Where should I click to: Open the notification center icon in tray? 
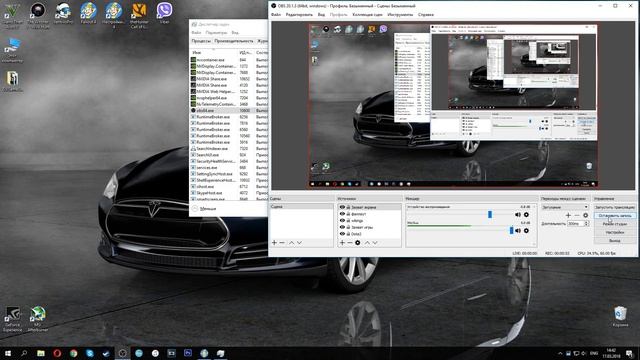pyautogui.click(x=630, y=353)
